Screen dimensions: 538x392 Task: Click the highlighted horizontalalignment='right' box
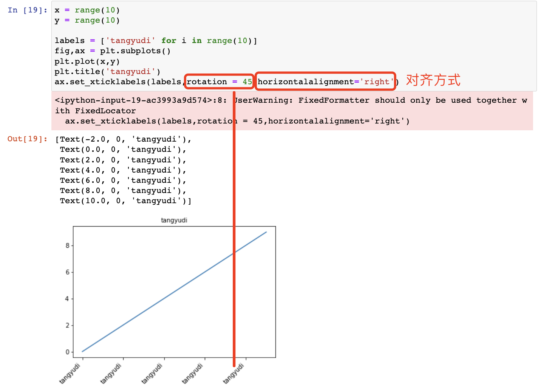326,82
